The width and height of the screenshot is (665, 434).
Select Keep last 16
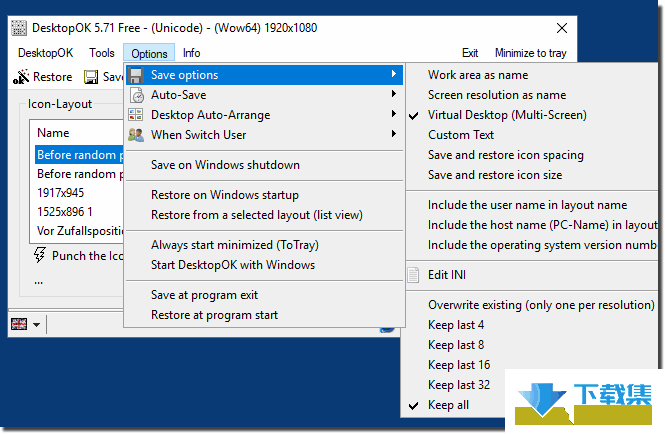click(x=459, y=365)
